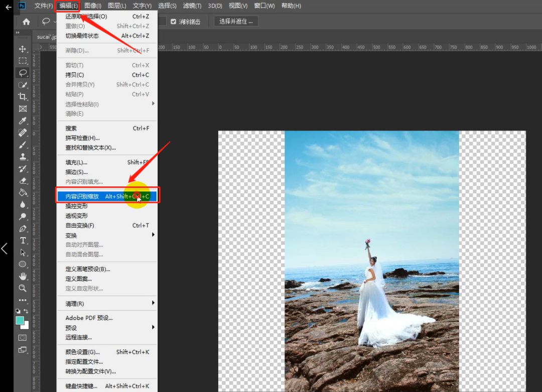Select the Quick Selection tool
Screen dimensions: 542x392
pos(23,85)
